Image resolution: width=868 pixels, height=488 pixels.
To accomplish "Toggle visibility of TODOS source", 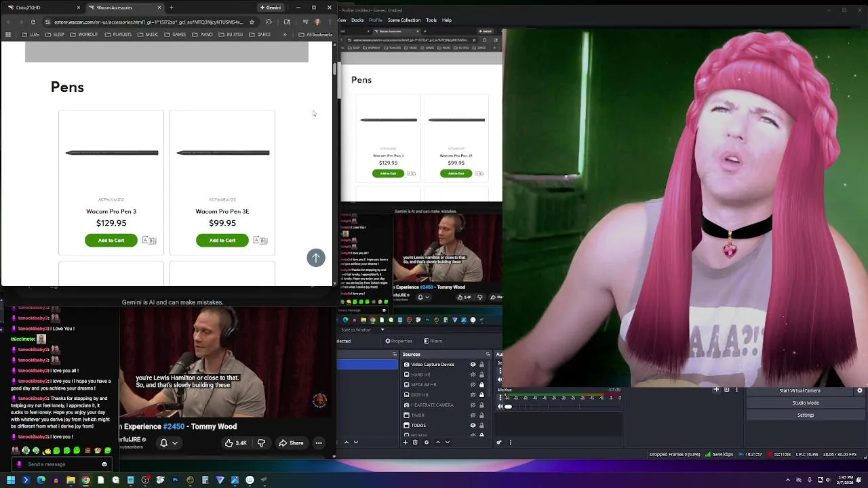I will click(x=473, y=426).
